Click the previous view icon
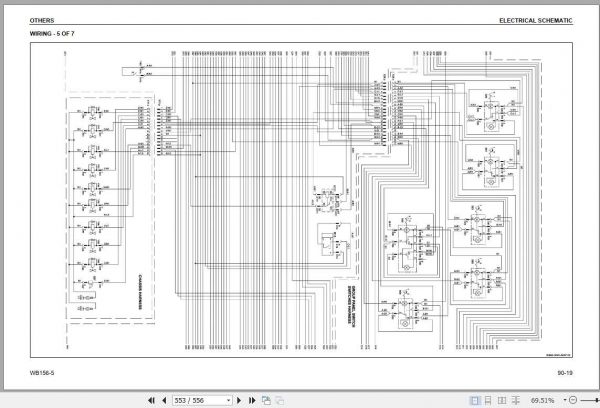 pyautogui.click(x=266, y=400)
